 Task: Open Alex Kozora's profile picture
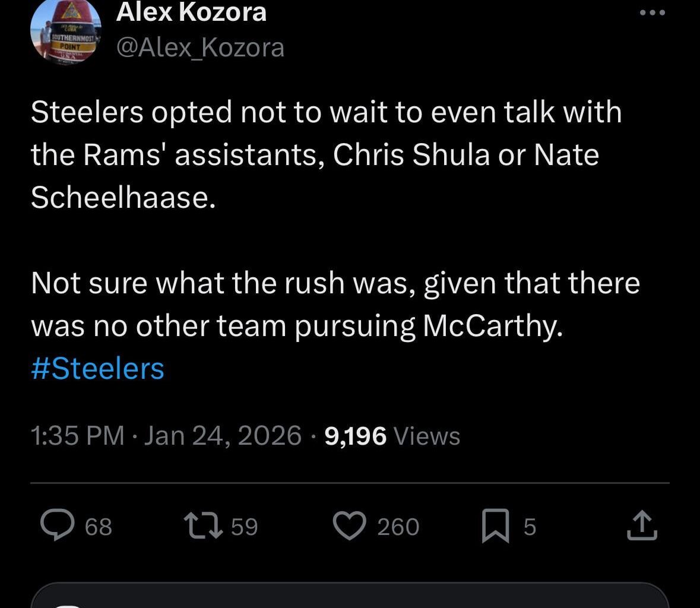65,30
